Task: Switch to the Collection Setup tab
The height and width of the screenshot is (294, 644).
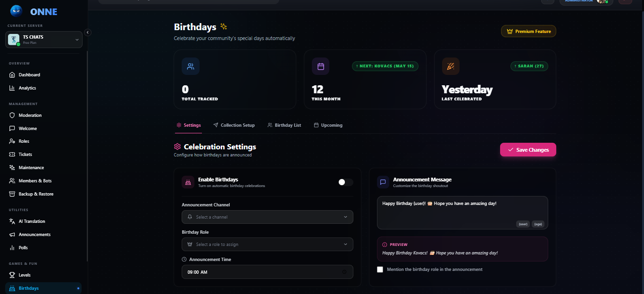Action: pos(234,125)
